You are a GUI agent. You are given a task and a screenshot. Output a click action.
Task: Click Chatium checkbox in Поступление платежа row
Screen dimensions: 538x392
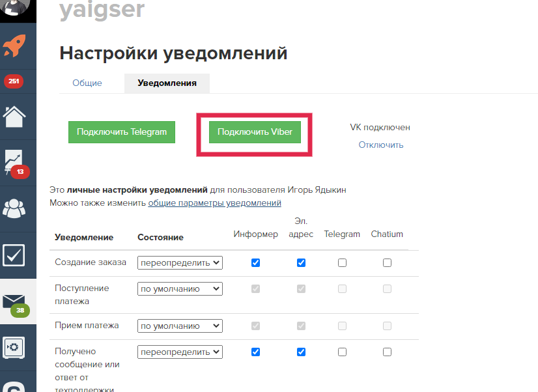(387, 288)
